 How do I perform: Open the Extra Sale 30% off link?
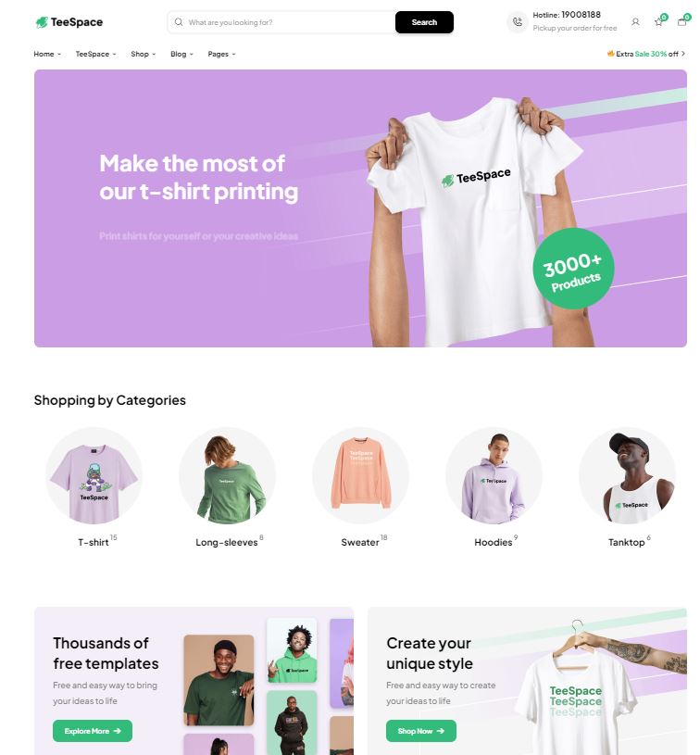coord(645,54)
